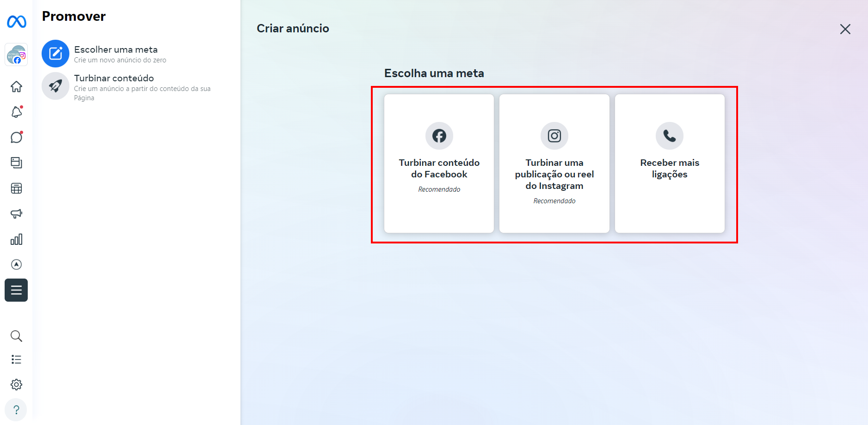Click 'Recomendado' under the Facebook card
Image resolution: width=868 pixels, height=425 pixels.
pos(439,189)
